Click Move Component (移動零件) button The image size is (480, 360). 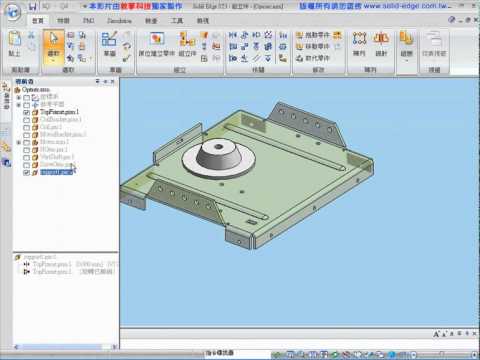(313, 46)
